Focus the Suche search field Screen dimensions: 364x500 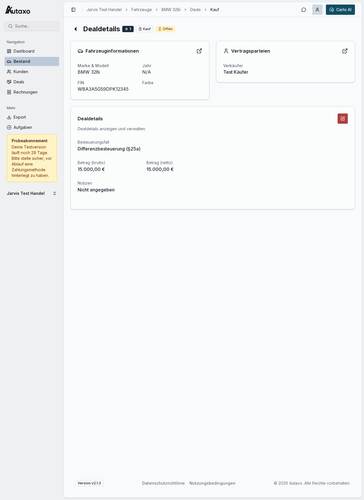coord(32,26)
